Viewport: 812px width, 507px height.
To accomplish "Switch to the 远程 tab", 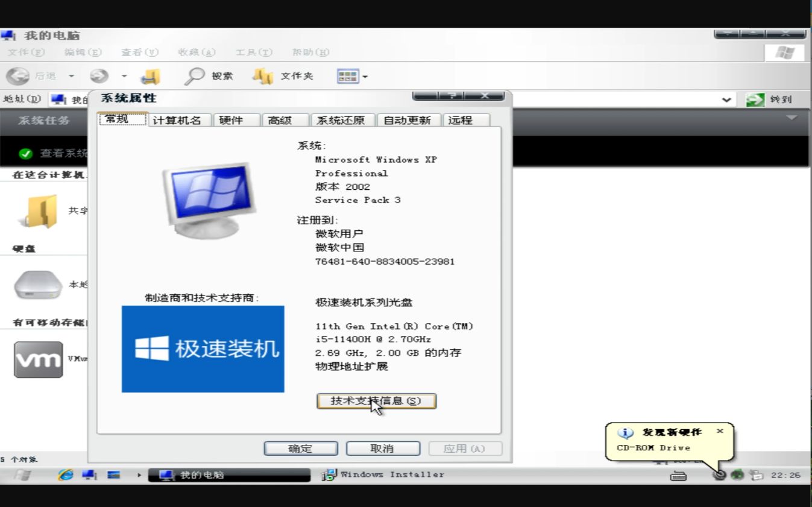I will click(466, 120).
